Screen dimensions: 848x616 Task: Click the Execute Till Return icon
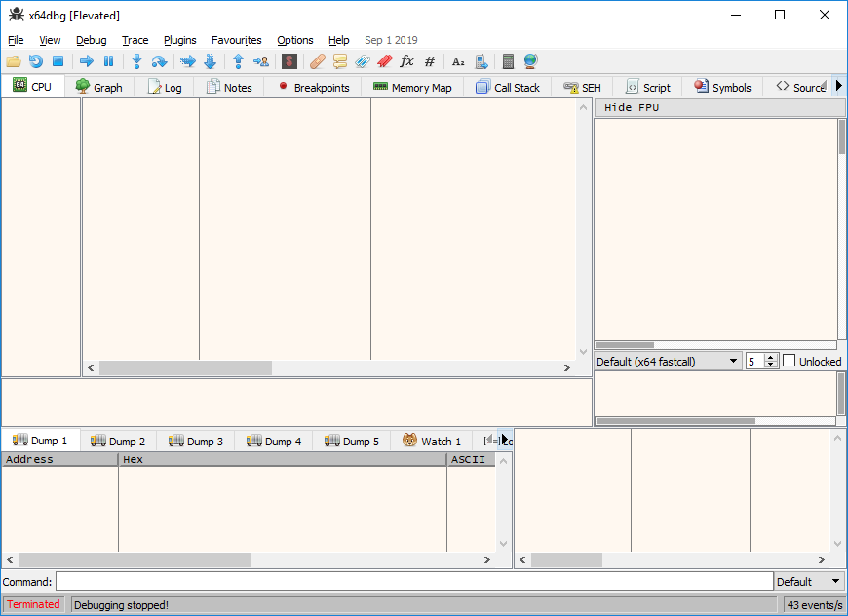pyautogui.click(x=238, y=61)
